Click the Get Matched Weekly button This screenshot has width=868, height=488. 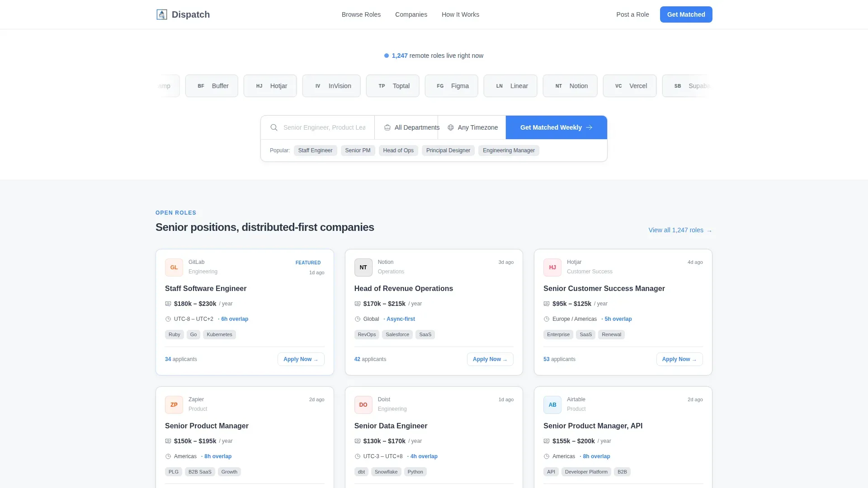click(557, 127)
